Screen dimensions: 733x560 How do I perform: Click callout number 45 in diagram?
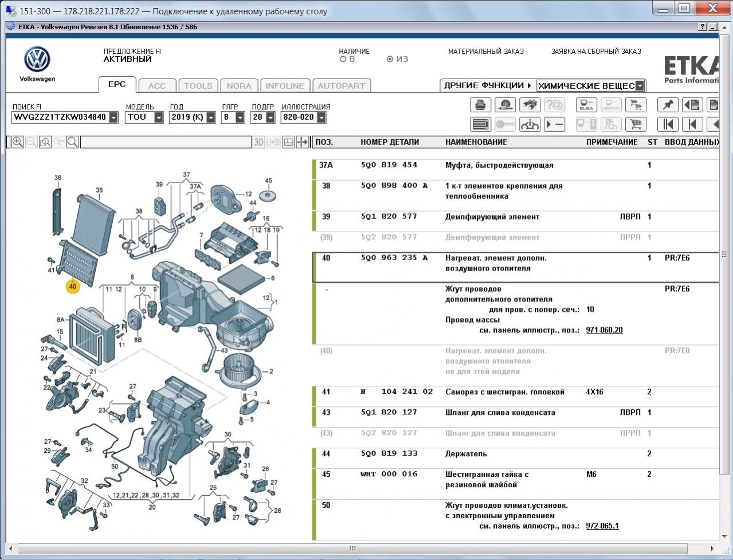pos(269,181)
